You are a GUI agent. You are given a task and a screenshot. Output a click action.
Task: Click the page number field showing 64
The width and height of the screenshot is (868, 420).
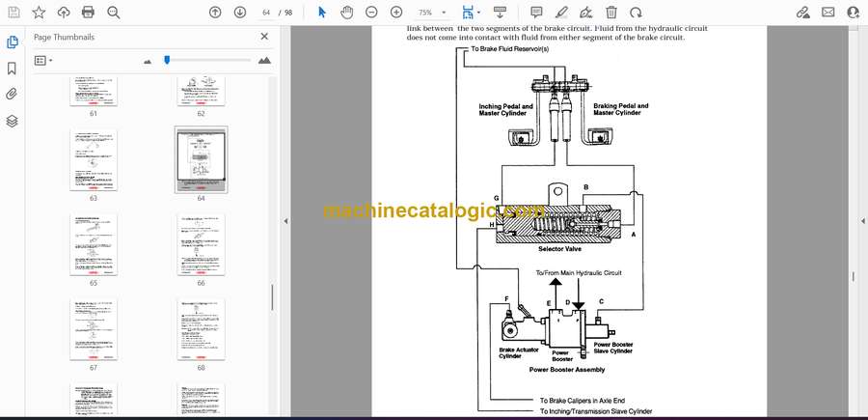(x=265, y=13)
